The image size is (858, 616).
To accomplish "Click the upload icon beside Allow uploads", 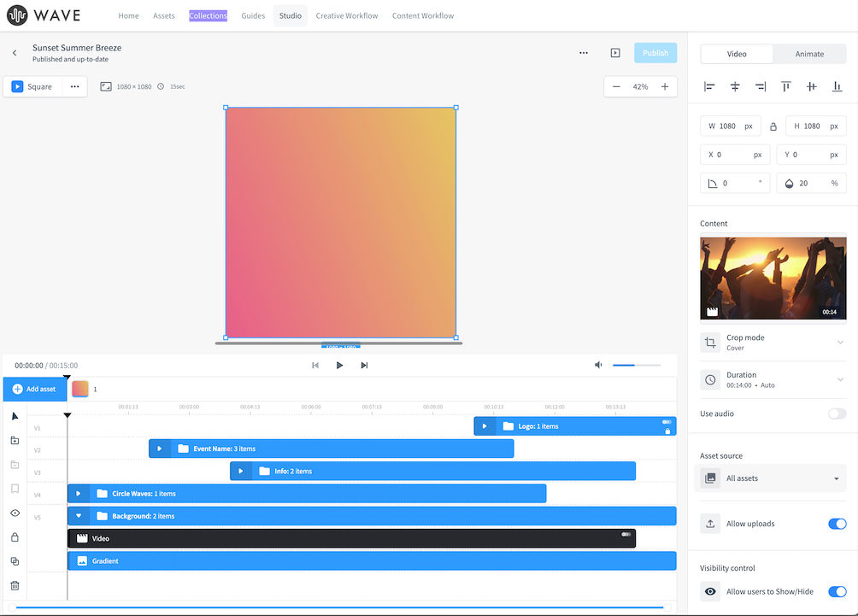I will pyautogui.click(x=710, y=524).
